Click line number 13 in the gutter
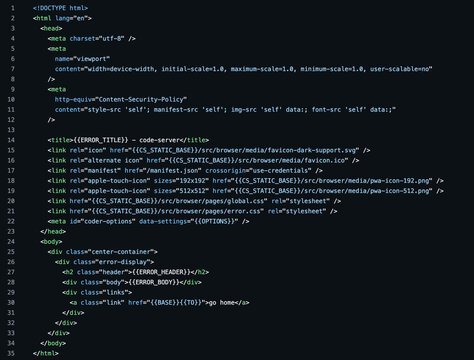The width and height of the screenshot is (474, 360). pos(11,130)
